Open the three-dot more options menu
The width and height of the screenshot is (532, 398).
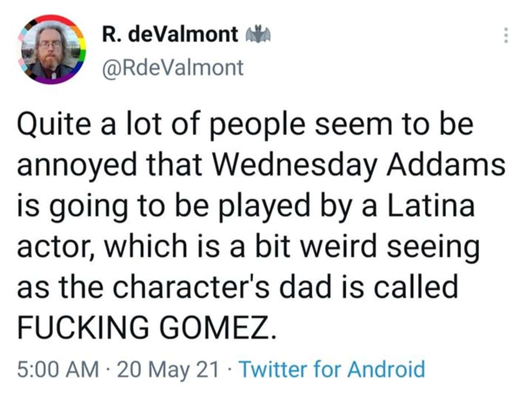[x=506, y=36]
